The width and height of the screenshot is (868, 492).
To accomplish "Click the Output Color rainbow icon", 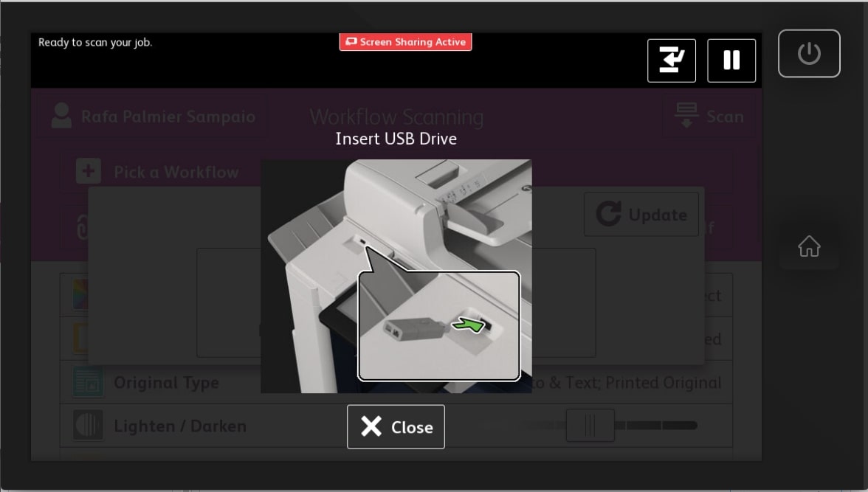I will 80,294.
